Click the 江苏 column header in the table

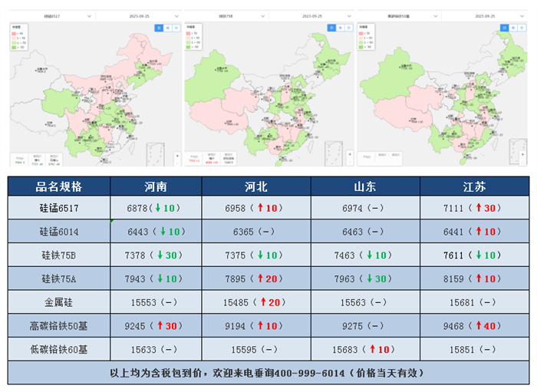point(474,186)
